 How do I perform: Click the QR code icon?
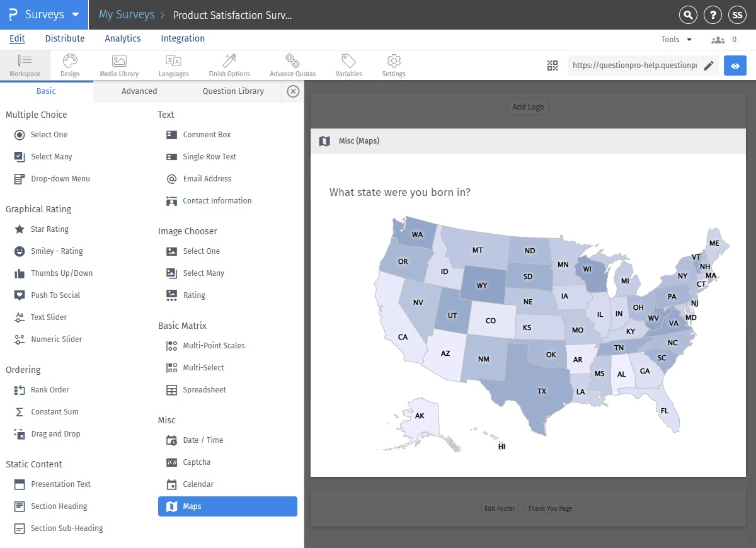[x=553, y=66]
